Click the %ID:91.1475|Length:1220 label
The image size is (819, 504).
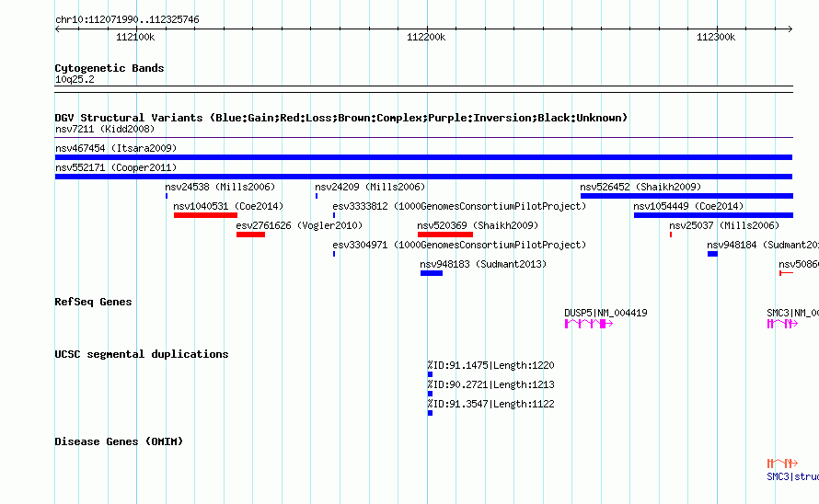pyautogui.click(x=491, y=366)
